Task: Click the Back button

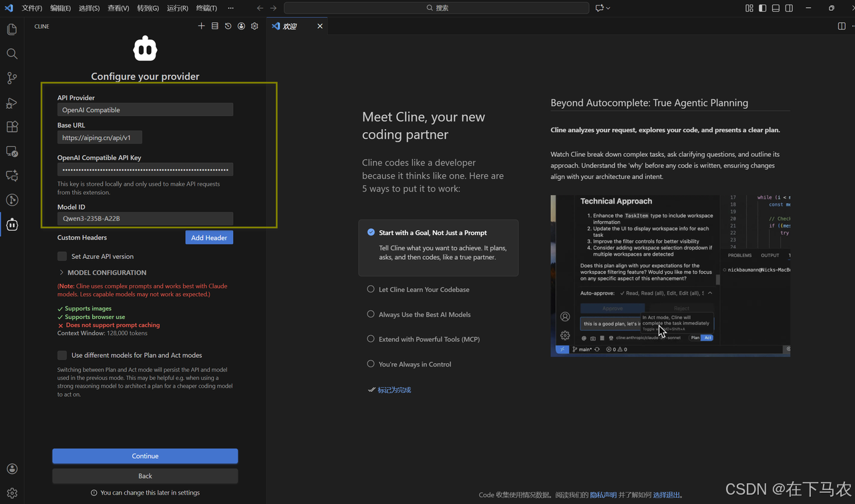Action: click(145, 476)
